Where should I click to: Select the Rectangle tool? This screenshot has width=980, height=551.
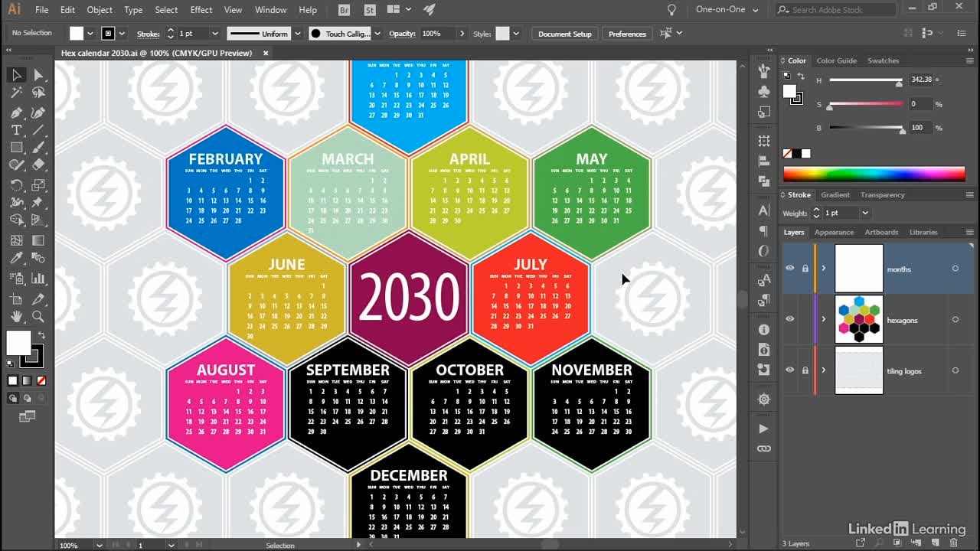(16, 148)
